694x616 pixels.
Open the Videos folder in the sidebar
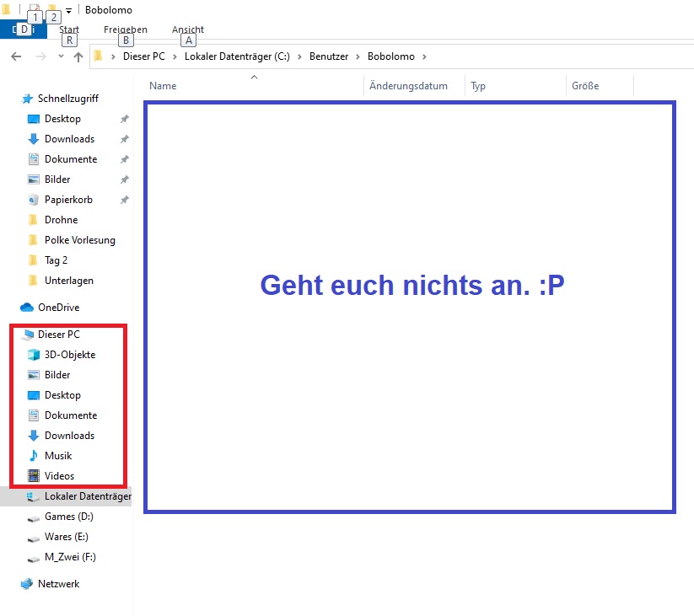click(x=59, y=476)
